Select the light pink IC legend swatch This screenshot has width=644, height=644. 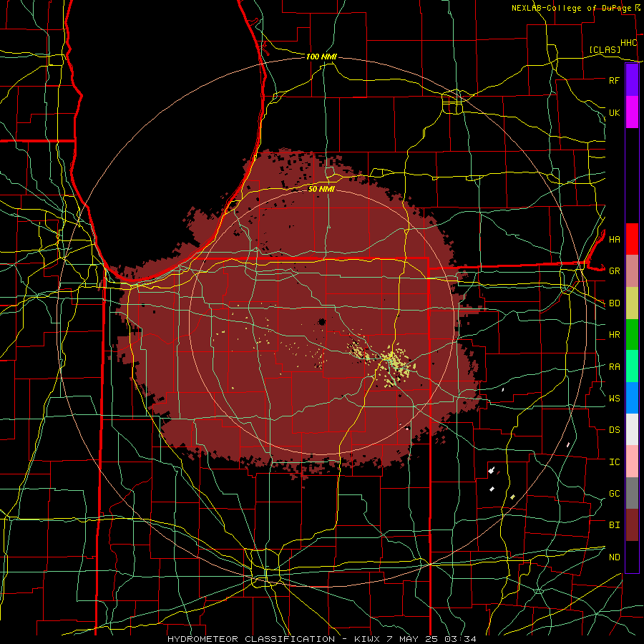click(x=632, y=462)
